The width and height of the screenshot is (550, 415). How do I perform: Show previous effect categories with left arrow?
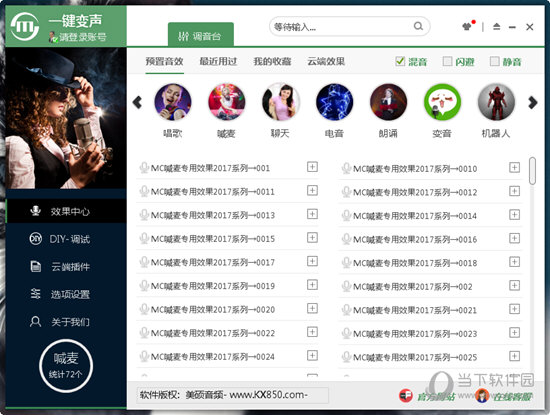[x=137, y=102]
